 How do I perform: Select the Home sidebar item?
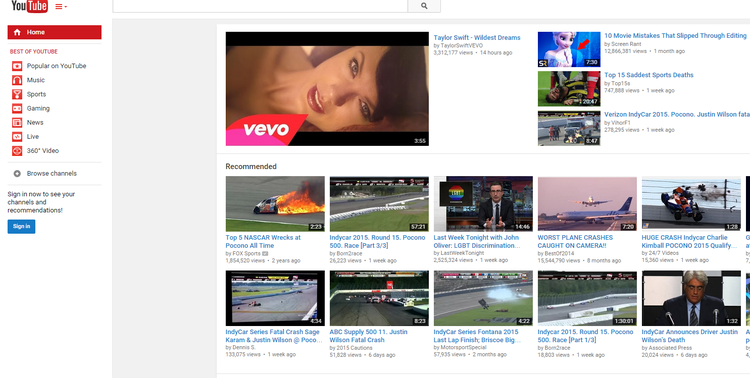(55, 32)
